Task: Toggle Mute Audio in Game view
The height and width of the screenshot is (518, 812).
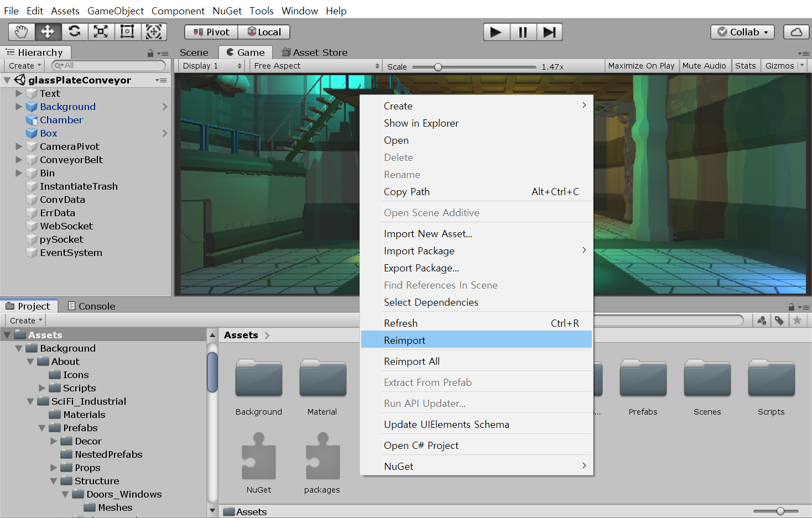Action: [x=704, y=66]
